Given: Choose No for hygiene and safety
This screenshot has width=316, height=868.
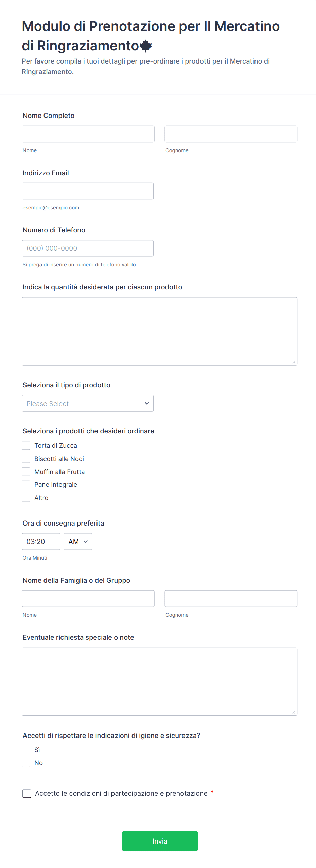Looking at the screenshot, I should (26, 763).
